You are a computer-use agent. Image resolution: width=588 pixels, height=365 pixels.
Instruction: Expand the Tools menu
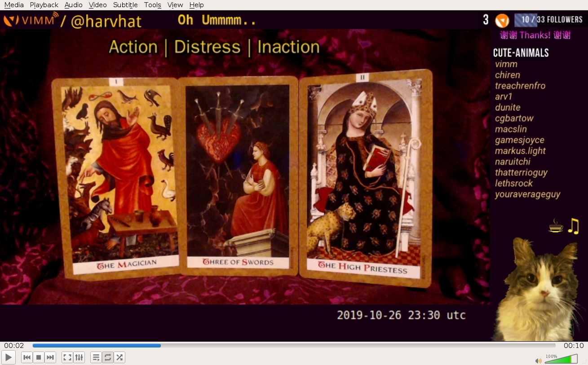click(x=152, y=5)
